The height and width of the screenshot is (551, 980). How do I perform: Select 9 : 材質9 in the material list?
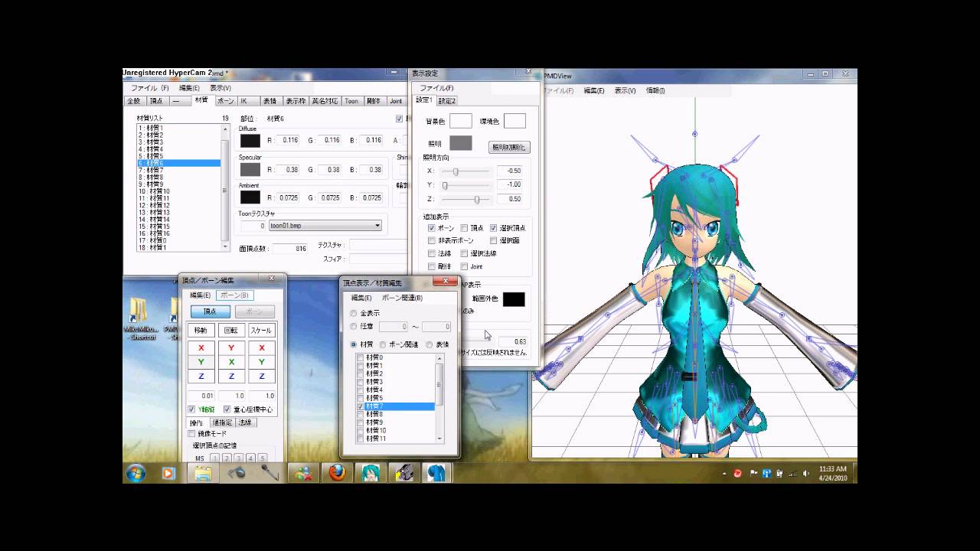(179, 184)
